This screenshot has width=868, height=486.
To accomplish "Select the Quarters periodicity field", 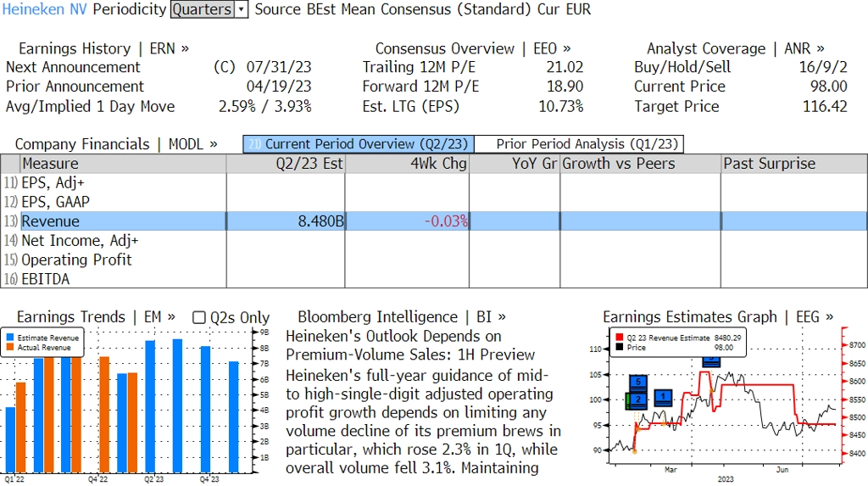I will (x=202, y=9).
